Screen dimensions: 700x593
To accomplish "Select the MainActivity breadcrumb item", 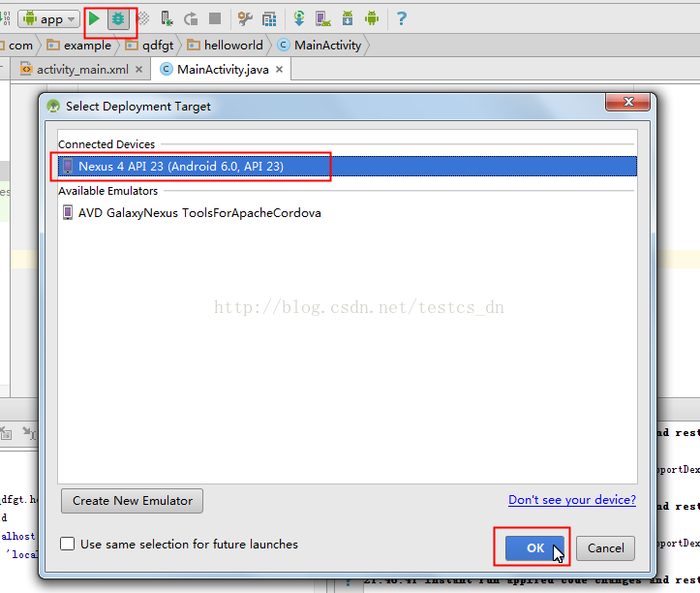I will click(x=320, y=46).
